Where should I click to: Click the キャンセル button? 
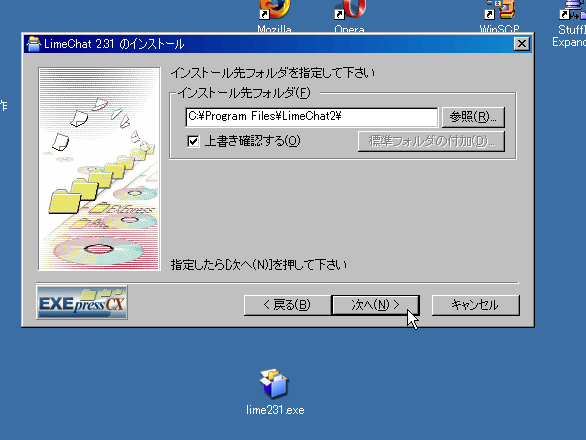[x=475, y=305]
